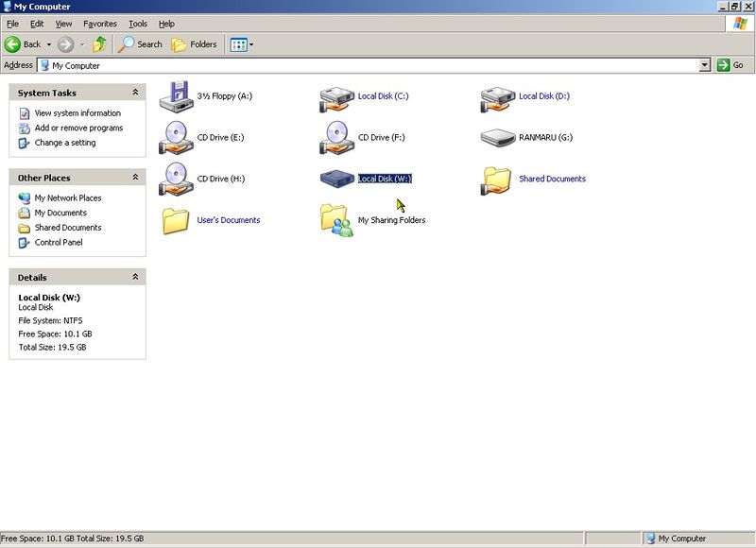Open the Search pane

(x=140, y=44)
